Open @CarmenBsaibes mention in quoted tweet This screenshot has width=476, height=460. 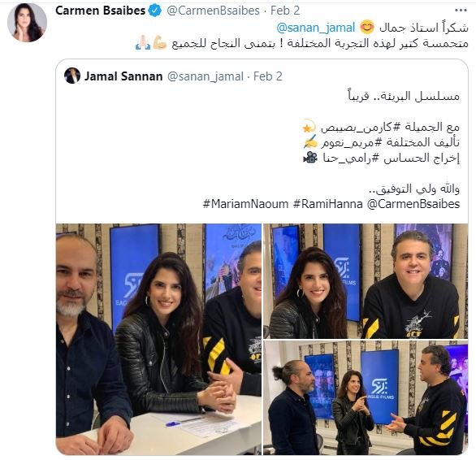point(413,204)
